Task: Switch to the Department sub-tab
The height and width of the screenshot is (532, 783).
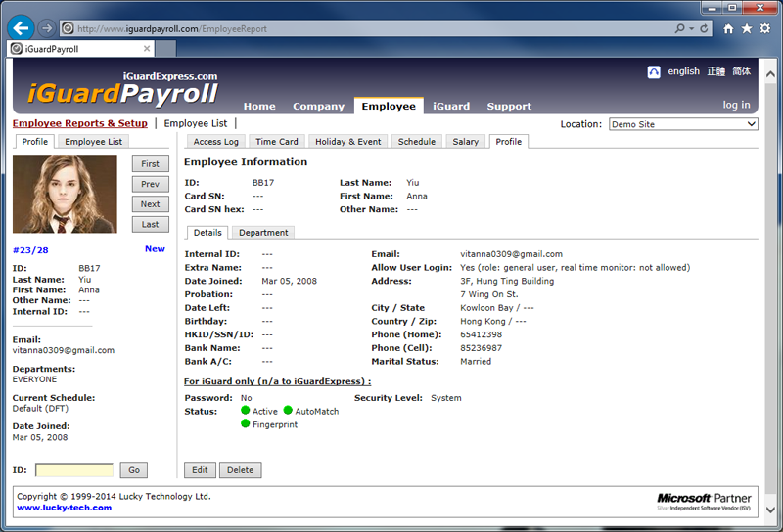Action: coord(263,233)
